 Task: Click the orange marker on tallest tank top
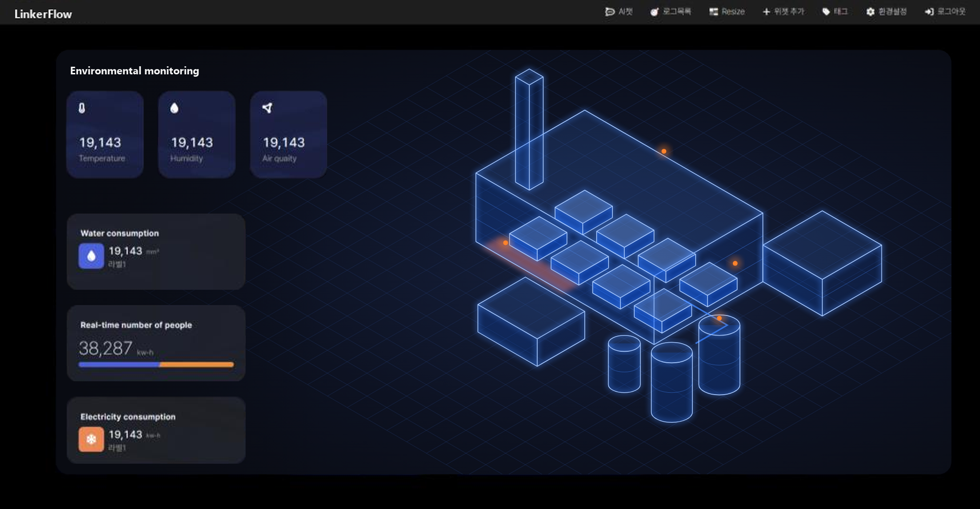pyautogui.click(x=719, y=318)
